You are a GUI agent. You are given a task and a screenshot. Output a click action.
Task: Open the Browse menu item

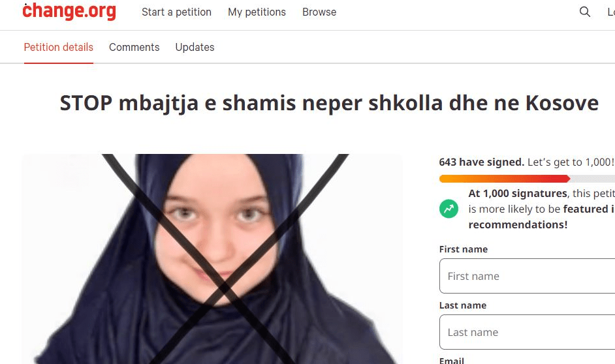point(319,12)
